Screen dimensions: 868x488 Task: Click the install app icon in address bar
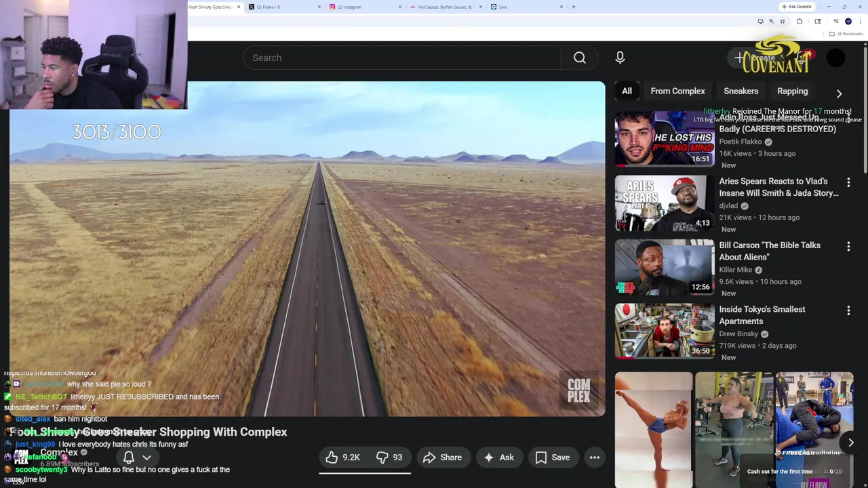760,22
